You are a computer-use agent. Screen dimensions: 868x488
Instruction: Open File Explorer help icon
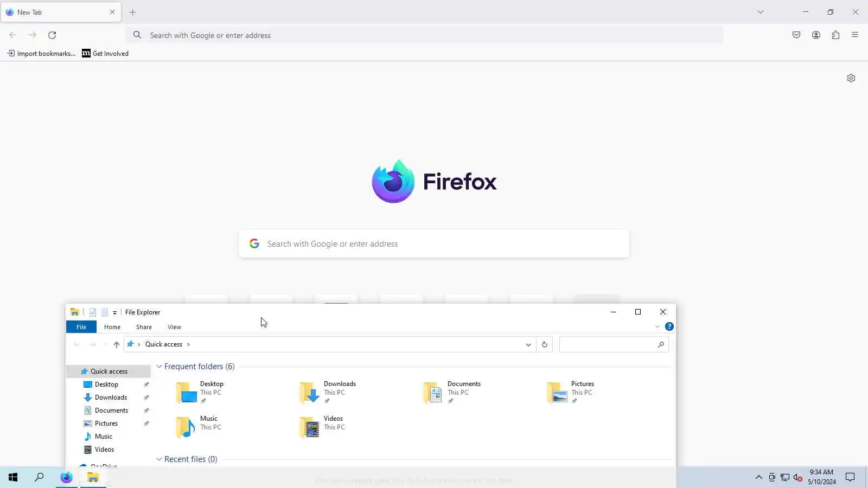click(669, 326)
